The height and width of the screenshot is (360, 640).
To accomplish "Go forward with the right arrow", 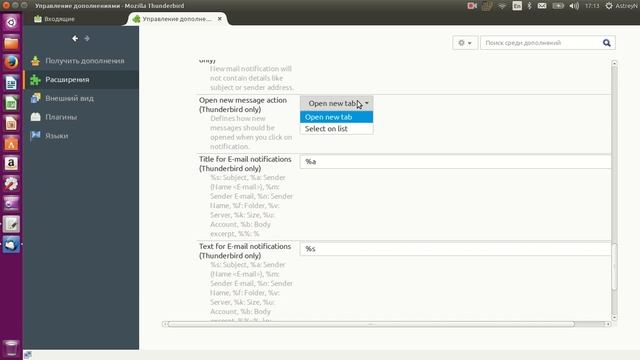I will point(87,38).
